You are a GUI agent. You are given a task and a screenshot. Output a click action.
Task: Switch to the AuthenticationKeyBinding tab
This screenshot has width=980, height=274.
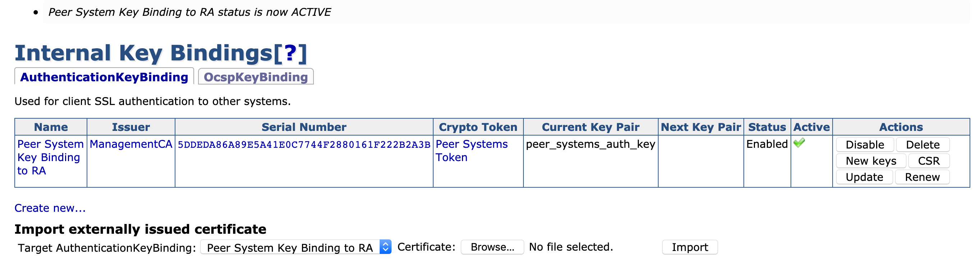click(104, 77)
